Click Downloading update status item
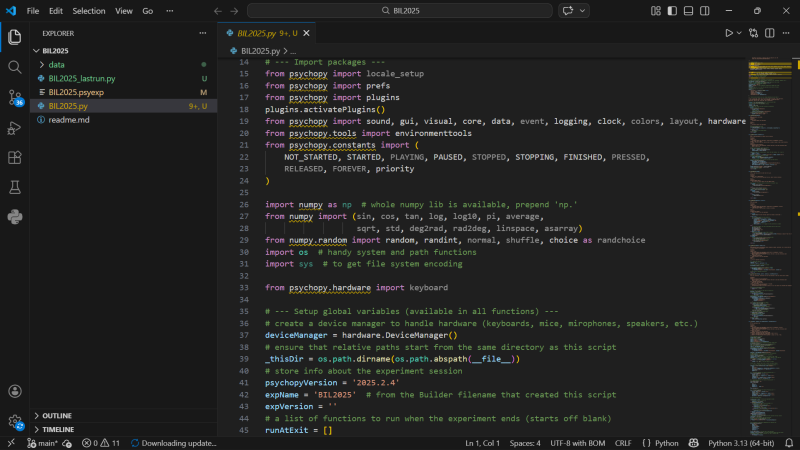This screenshot has width=800, height=450. pyautogui.click(x=173, y=443)
